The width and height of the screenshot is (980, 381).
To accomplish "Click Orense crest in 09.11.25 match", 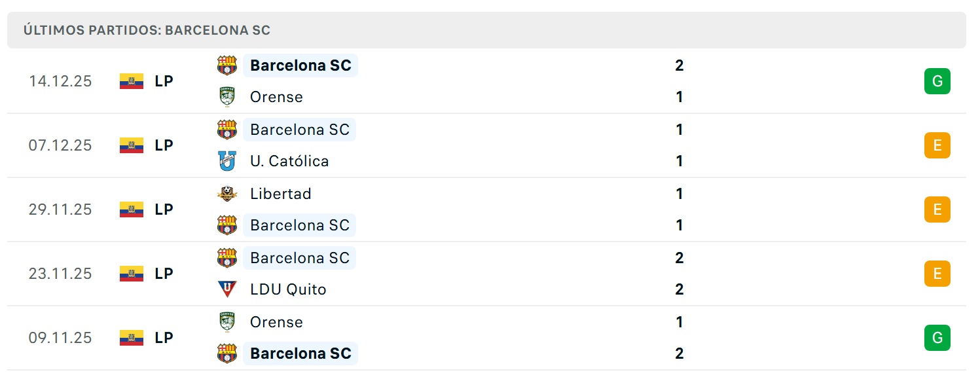I will (x=227, y=322).
